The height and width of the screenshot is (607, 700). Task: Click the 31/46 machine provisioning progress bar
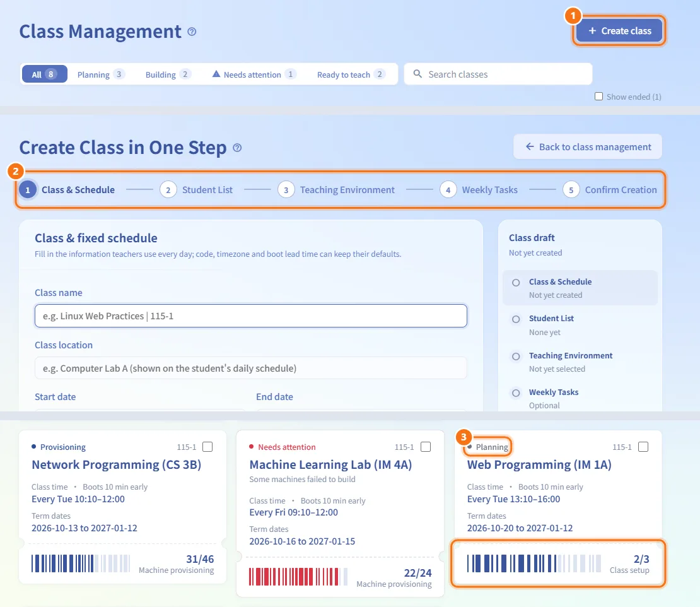[81, 563]
